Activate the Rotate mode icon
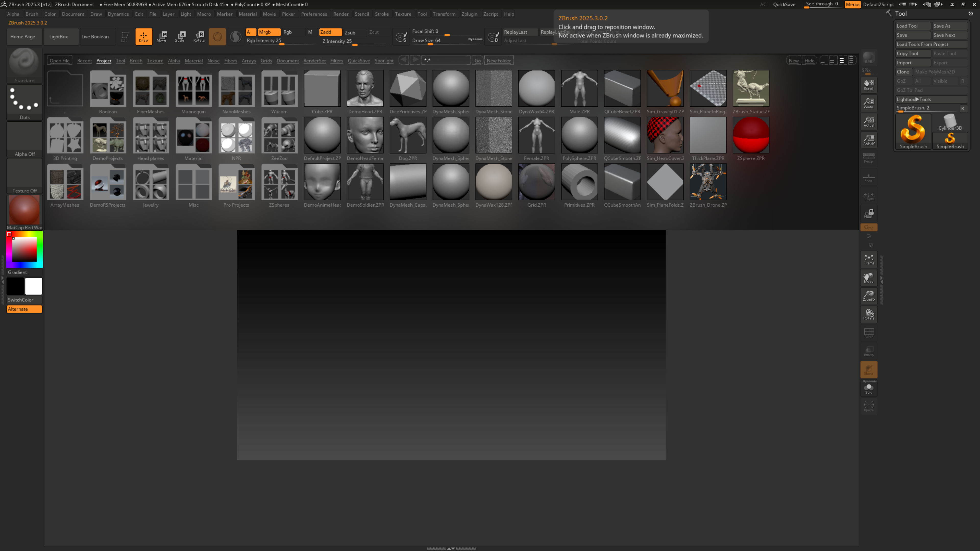The width and height of the screenshot is (980, 551). 199,36
